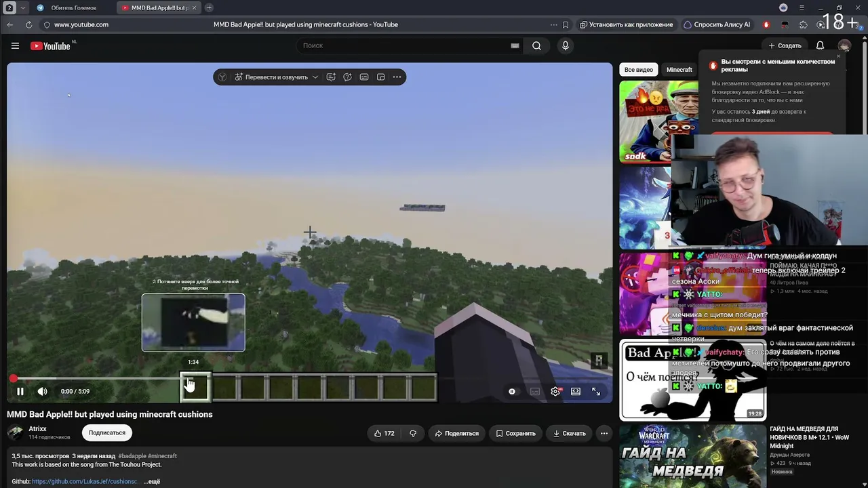868x488 pixels.
Task: Open the ГАЙД НА МЕДВЕДЯ video thumbnail
Action: (x=692, y=456)
